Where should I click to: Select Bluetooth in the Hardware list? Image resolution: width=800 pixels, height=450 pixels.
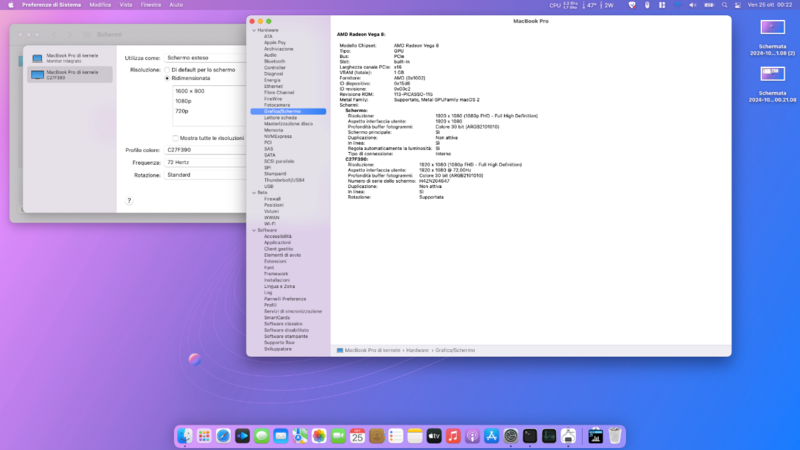pyautogui.click(x=275, y=61)
